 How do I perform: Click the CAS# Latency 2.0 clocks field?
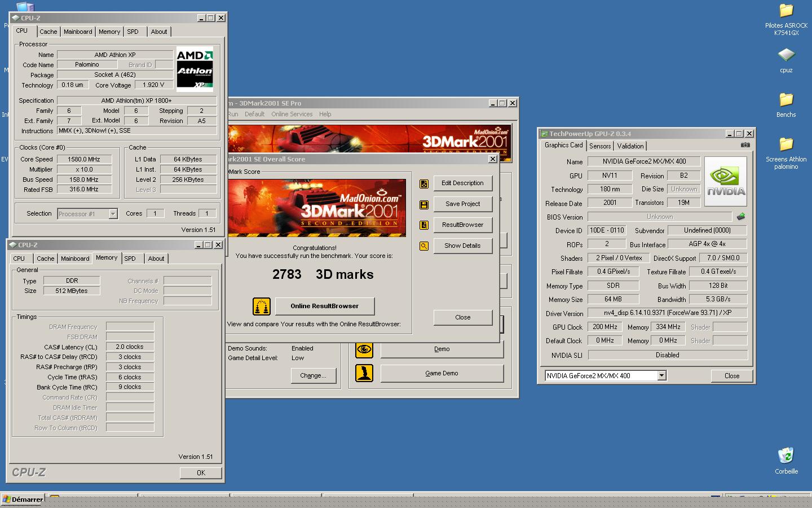(130, 347)
